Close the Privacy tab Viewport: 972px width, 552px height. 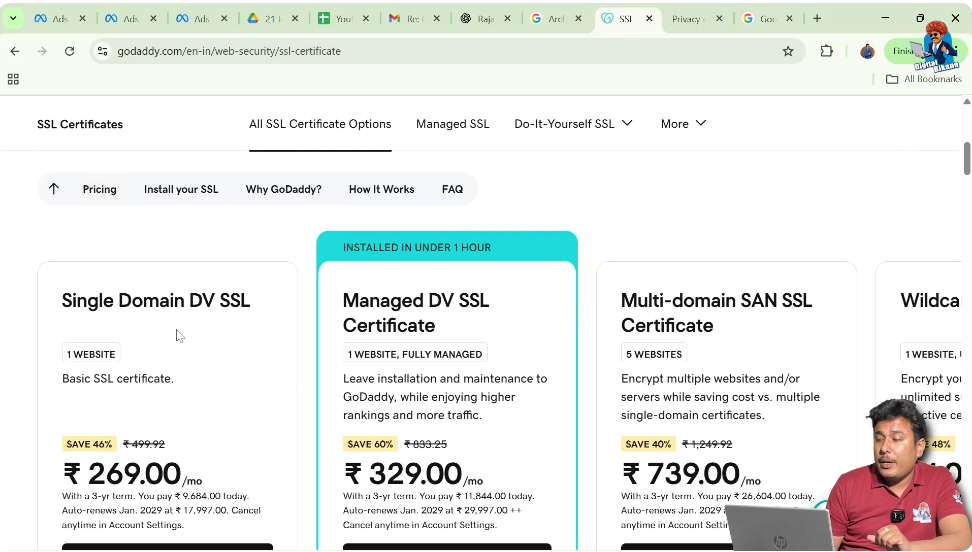click(x=719, y=19)
